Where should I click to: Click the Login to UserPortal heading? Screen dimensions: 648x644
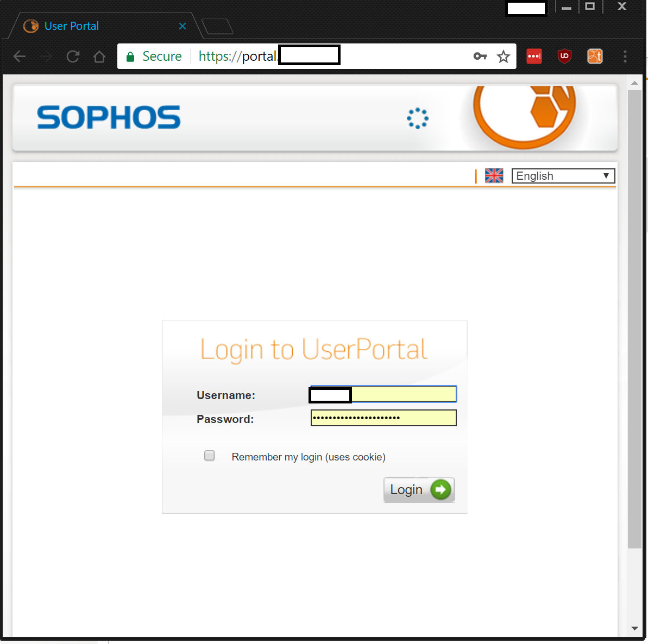coord(314,350)
